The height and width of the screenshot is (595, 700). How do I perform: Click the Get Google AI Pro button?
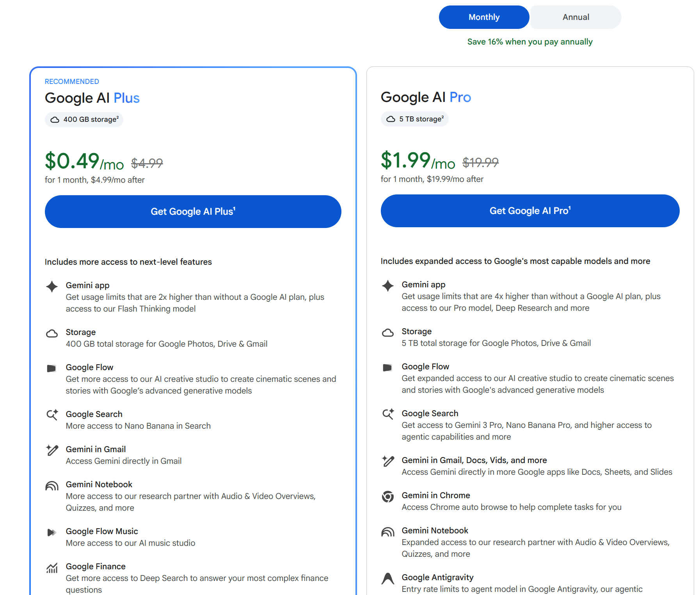click(x=530, y=211)
